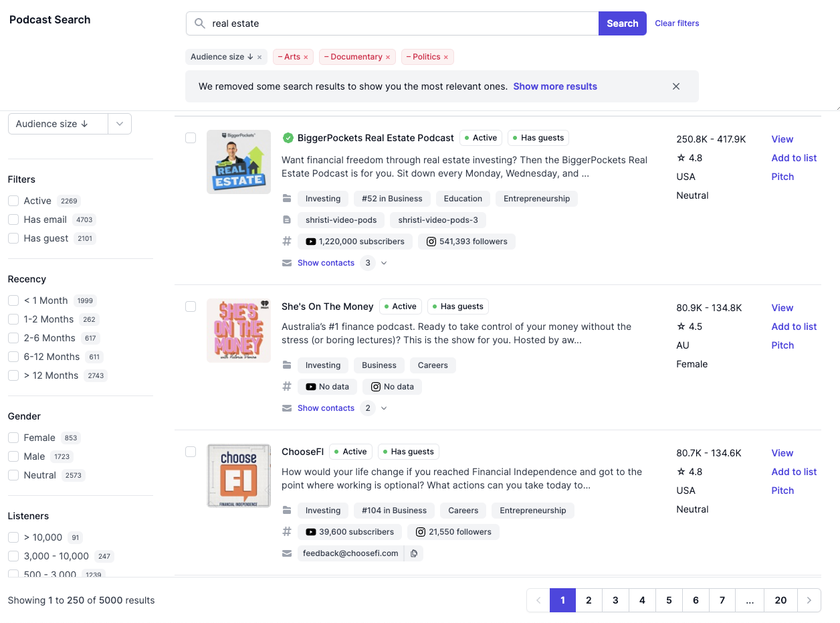Open She's On The Money cover thumbnail

pos(239,331)
